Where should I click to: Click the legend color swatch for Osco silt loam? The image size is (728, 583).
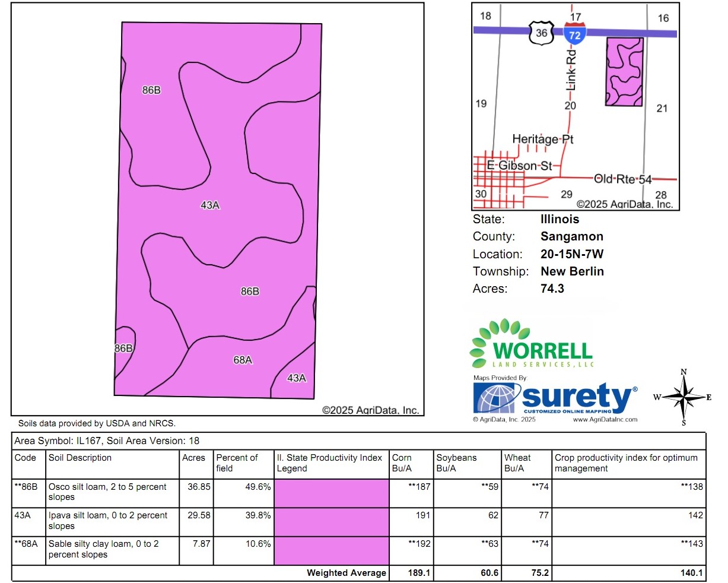tap(332, 493)
